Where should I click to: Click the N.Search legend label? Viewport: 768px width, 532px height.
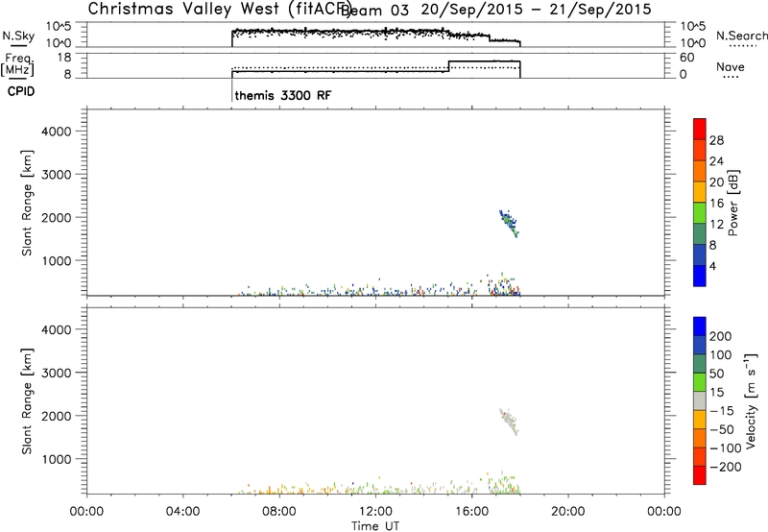pyautogui.click(x=741, y=36)
